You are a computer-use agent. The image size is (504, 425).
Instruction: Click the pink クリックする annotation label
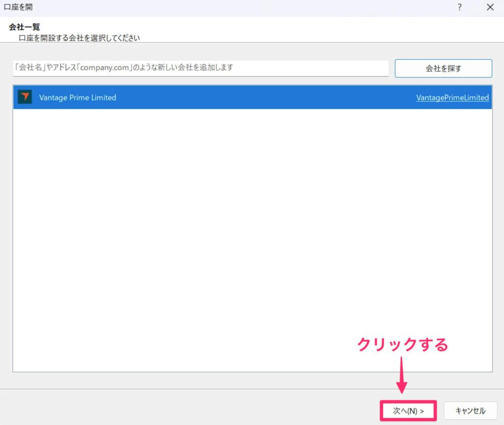(402, 345)
